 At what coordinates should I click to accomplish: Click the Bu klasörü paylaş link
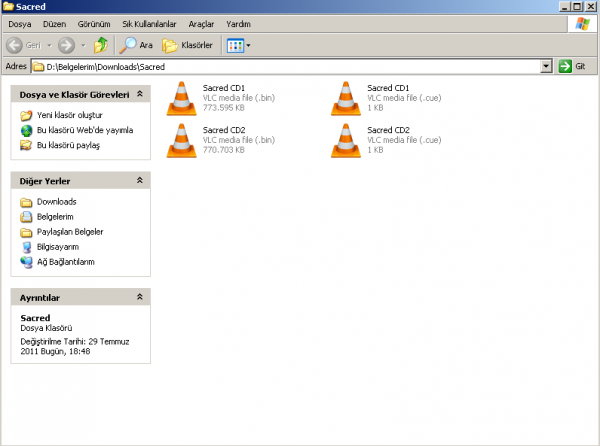point(68,145)
